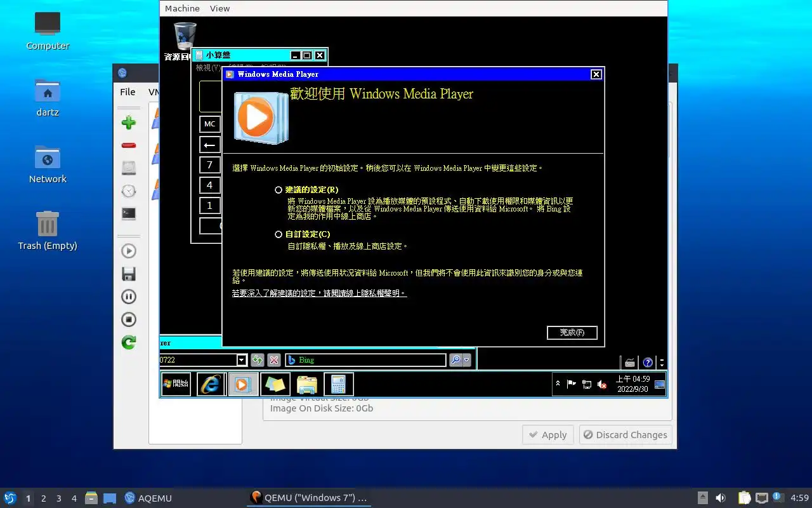
Task: Delete VM with the red minus icon
Action: point(129,145)
